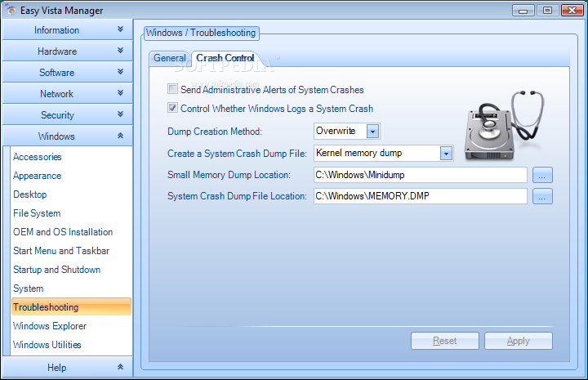Open the Appearance category
The width and height of the screenshot is (588, 380).
click(37, 176)
